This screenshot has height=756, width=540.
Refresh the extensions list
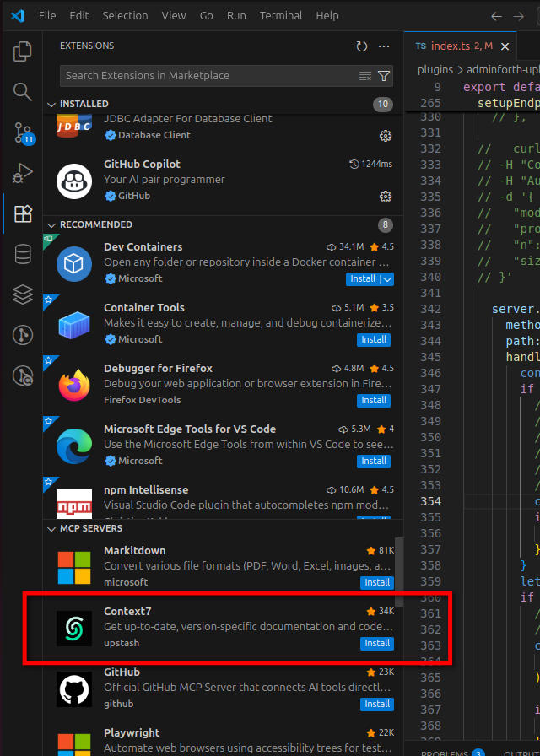362,46
